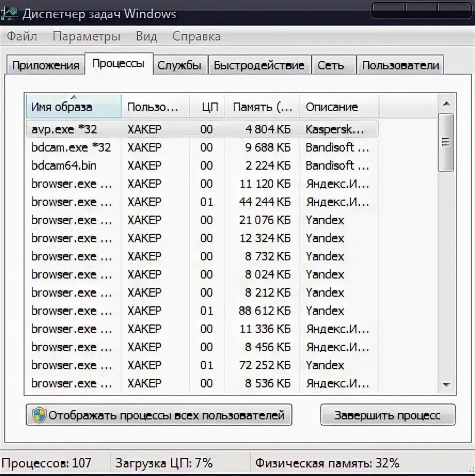This screenshot has width=475, height=476.
Task: Click 4 804 КБ memory value
Action: (x=267, y=129)
